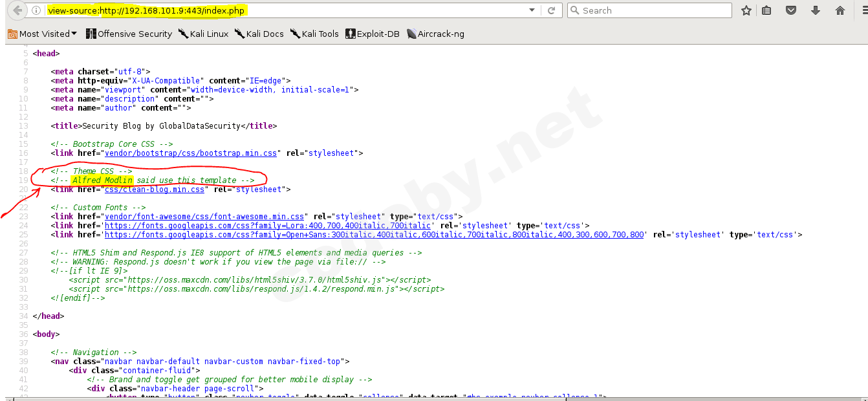
Task: Click the 'if lt IE 9' conditional comment
Action: click(89, 271)
